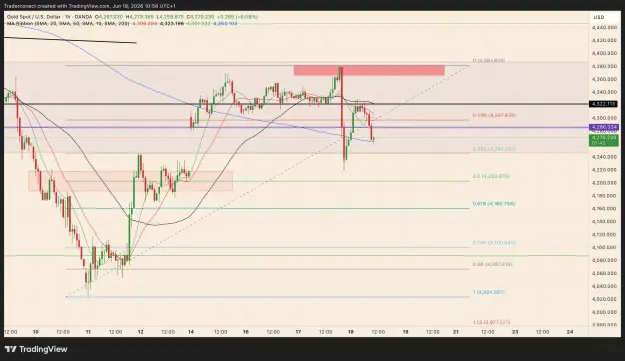
Task: Select the blue Fibonacci level 1 label
Action: click(489, 292)
